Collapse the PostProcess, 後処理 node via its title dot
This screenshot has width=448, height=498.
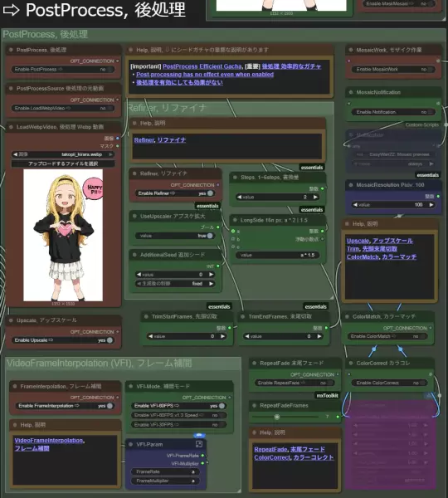pyautogui.click(x=11, y=50)
